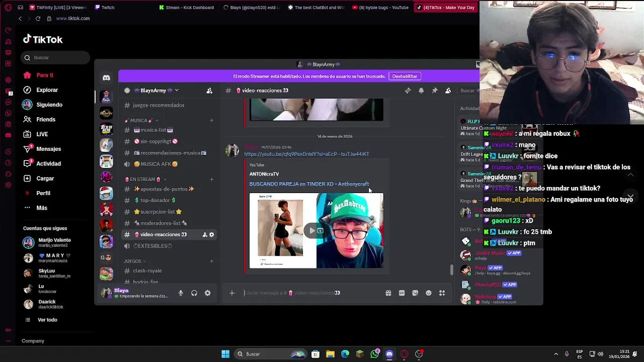Open notification settings bell in channel header
The image size is (644, 362).
click(x=421, y=90)
